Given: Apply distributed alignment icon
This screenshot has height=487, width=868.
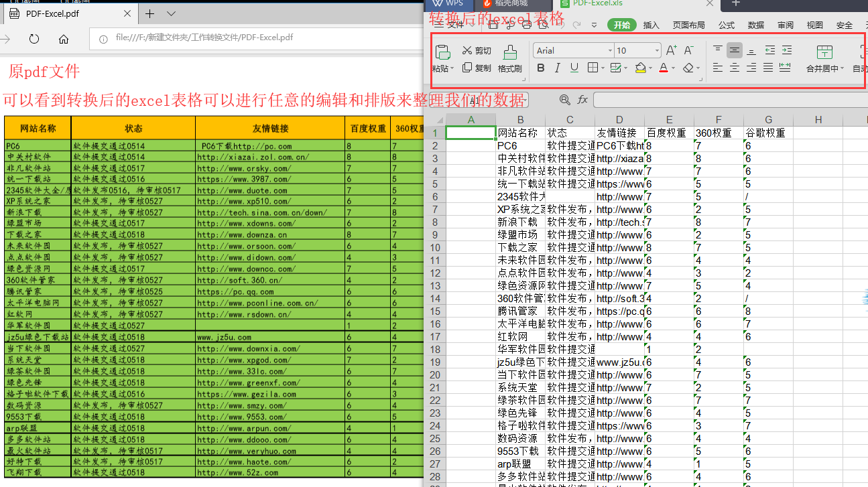Looking at the screenshot, I should tap(785, 68).
